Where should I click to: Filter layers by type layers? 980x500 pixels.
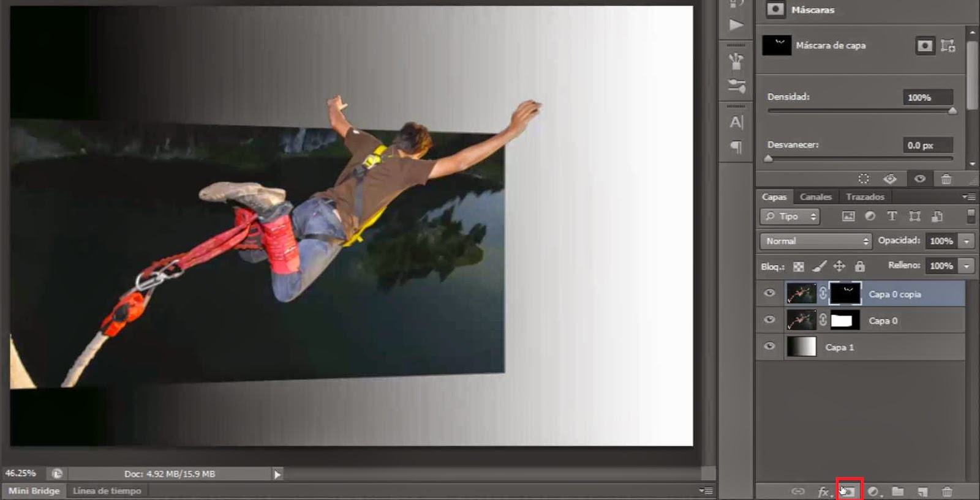click(892, 216)
